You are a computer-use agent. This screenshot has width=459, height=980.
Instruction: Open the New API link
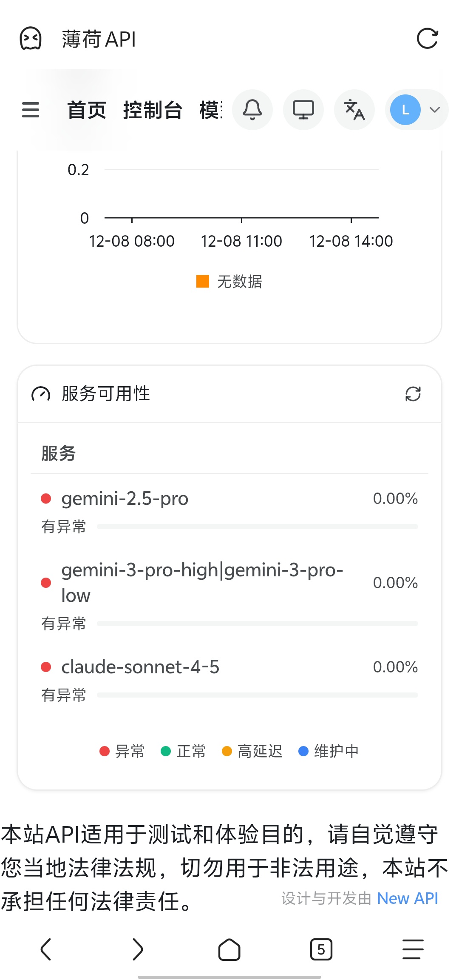[x=407, y=898]
